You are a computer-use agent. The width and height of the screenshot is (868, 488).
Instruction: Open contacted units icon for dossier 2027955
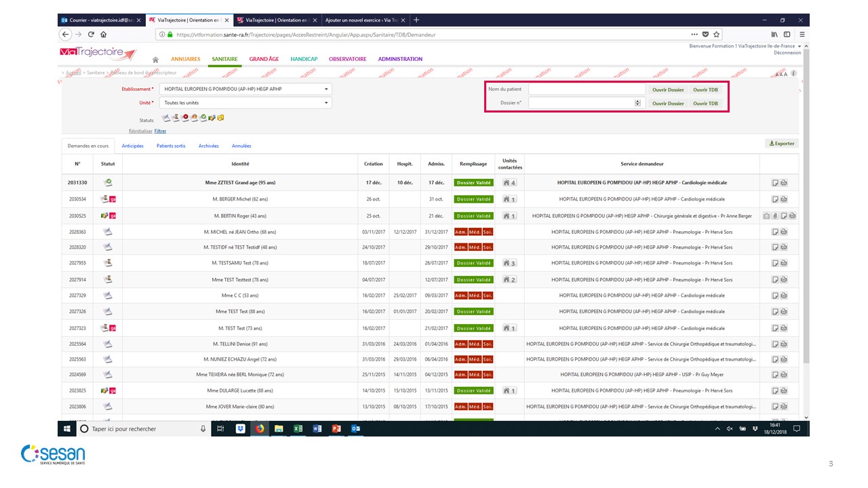click(x=509, y=263)
